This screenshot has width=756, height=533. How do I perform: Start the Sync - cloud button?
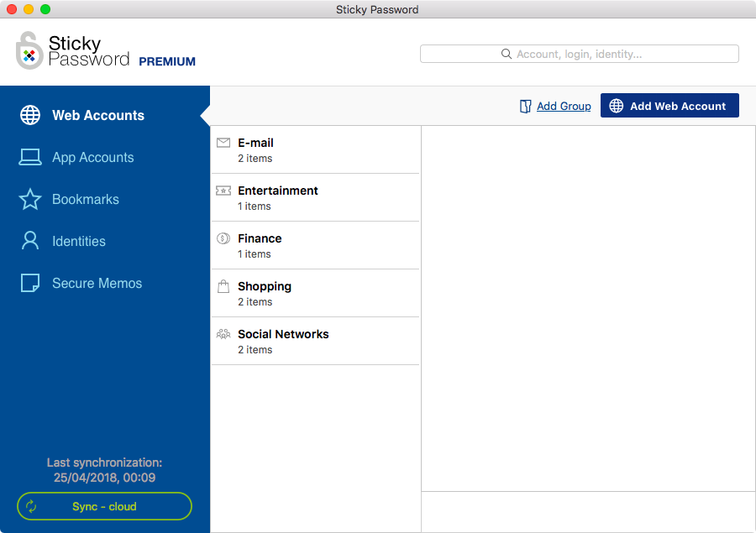(x=105, y=506)
